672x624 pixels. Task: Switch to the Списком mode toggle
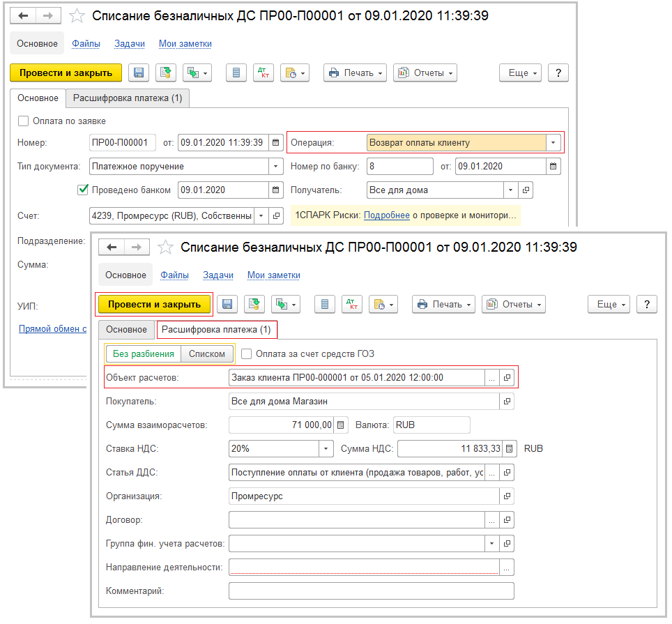click(207, 353)
